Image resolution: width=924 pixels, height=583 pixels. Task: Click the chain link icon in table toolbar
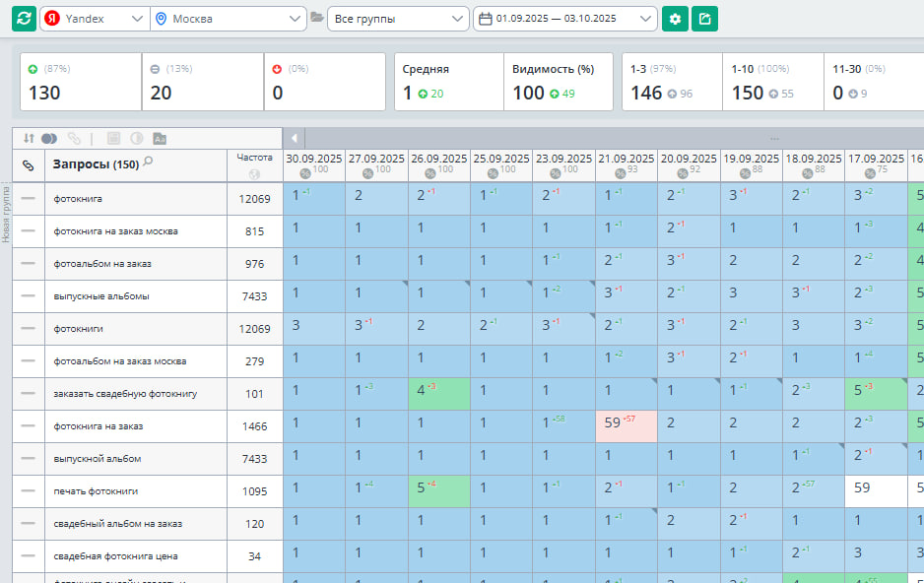pos(74,139)
